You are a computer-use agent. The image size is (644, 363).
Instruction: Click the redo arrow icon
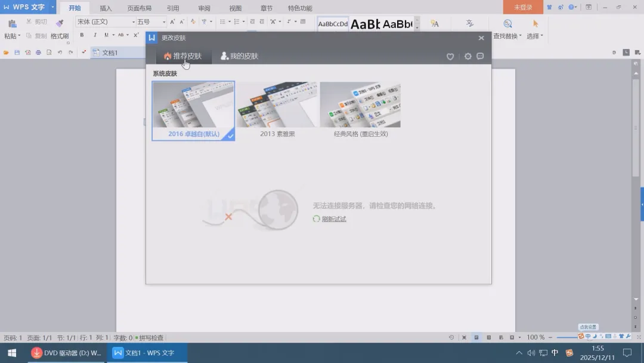[70, 53]
